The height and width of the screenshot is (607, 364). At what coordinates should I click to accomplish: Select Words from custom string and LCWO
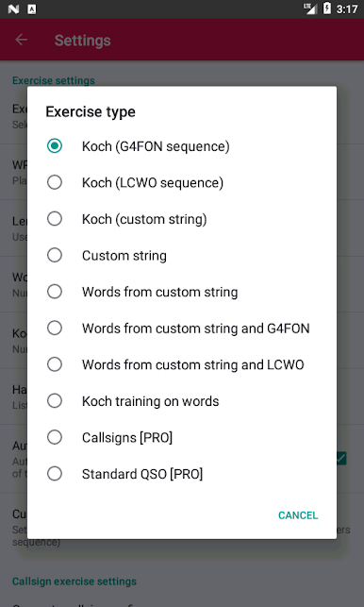click(182, 364)
